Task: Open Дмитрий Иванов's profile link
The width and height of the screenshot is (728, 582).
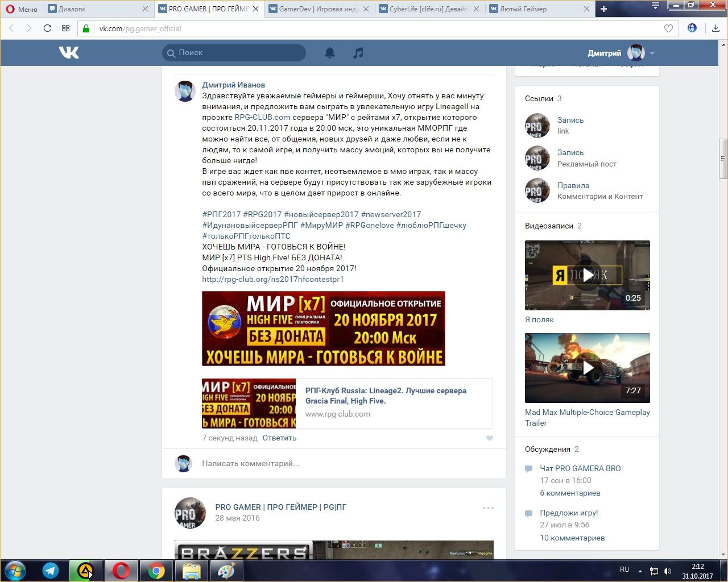Action: click(234, 85)
